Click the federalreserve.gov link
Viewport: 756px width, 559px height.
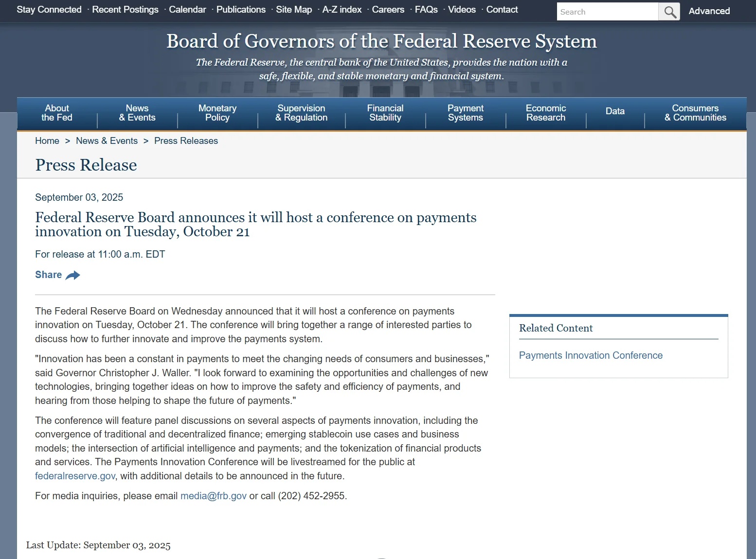coord(75,476)
